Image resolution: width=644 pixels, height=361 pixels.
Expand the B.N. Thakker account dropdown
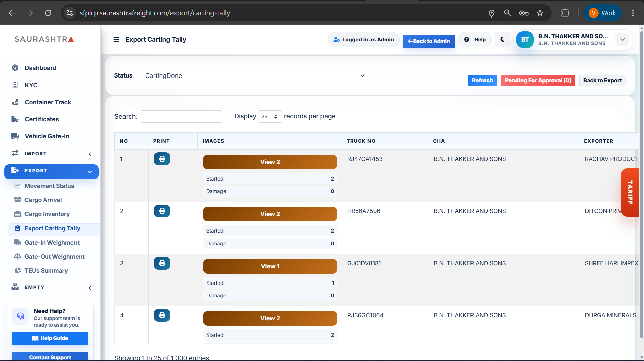coord(622,40)
